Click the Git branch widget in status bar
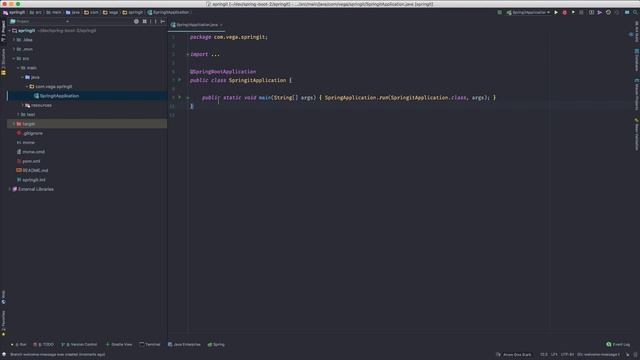This screenshot has width=640, height=360. point(598,354)
